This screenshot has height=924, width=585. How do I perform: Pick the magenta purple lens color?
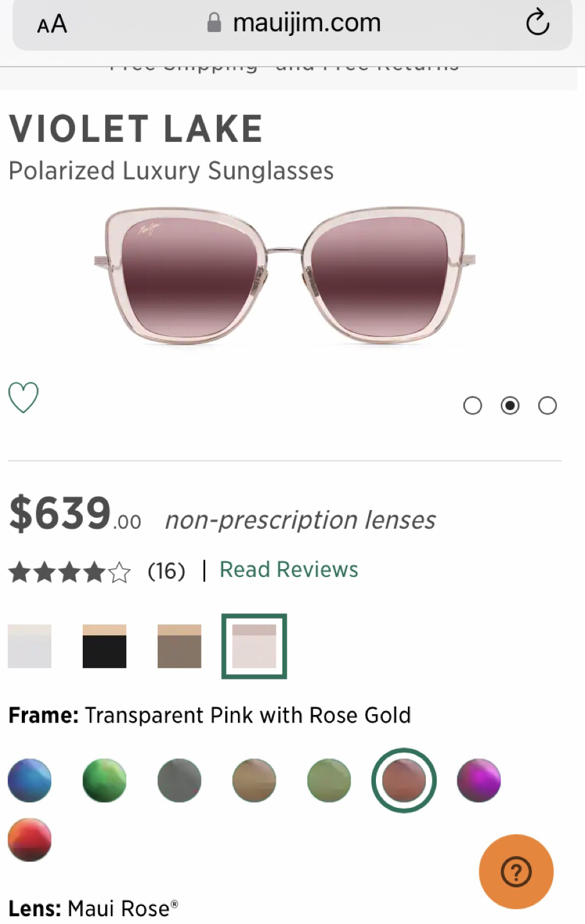pyautogui.click(x=479, y=780)
